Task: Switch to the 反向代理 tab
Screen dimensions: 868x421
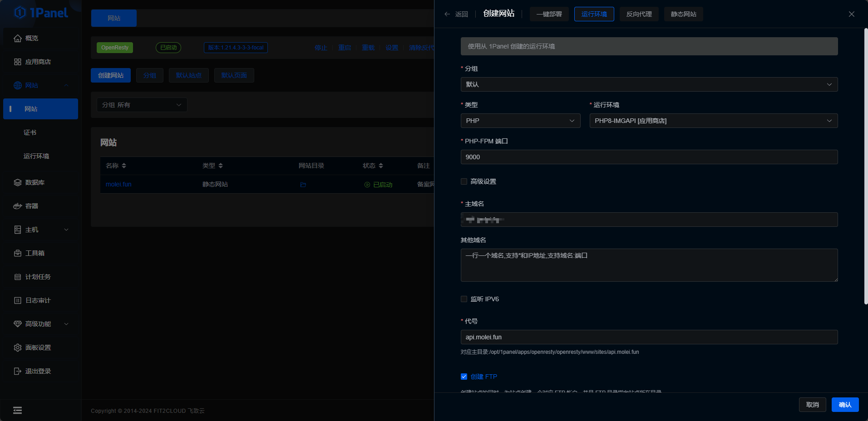Action: click(639, 14)
